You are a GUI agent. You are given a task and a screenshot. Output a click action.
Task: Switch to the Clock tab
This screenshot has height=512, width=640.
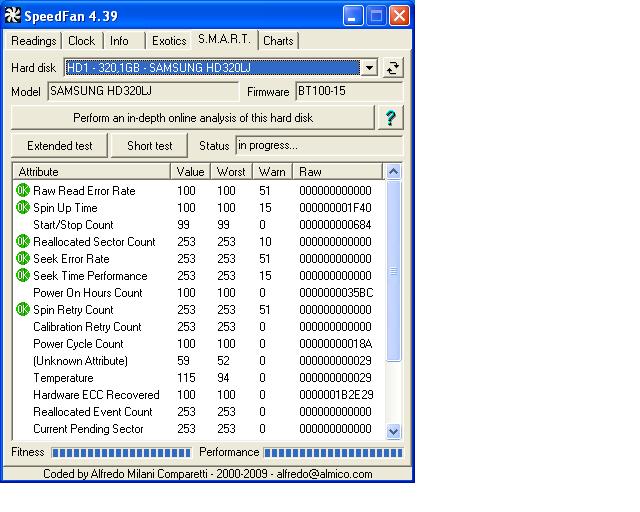81,41
